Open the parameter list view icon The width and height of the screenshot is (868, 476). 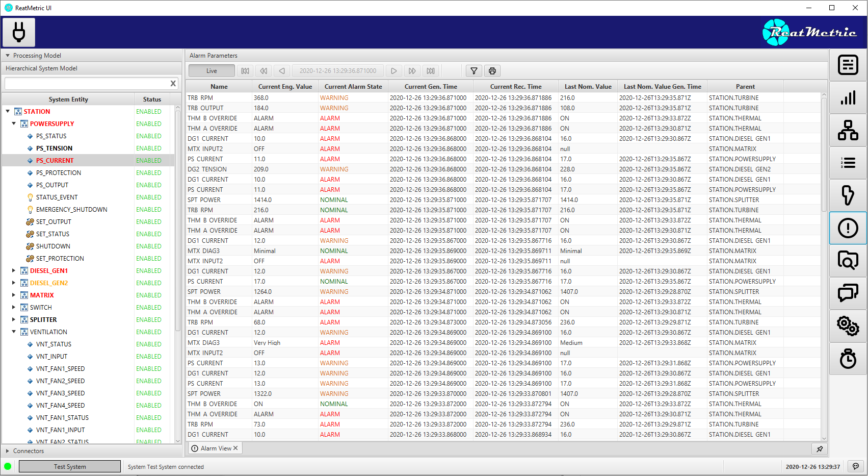click(848, 65)
